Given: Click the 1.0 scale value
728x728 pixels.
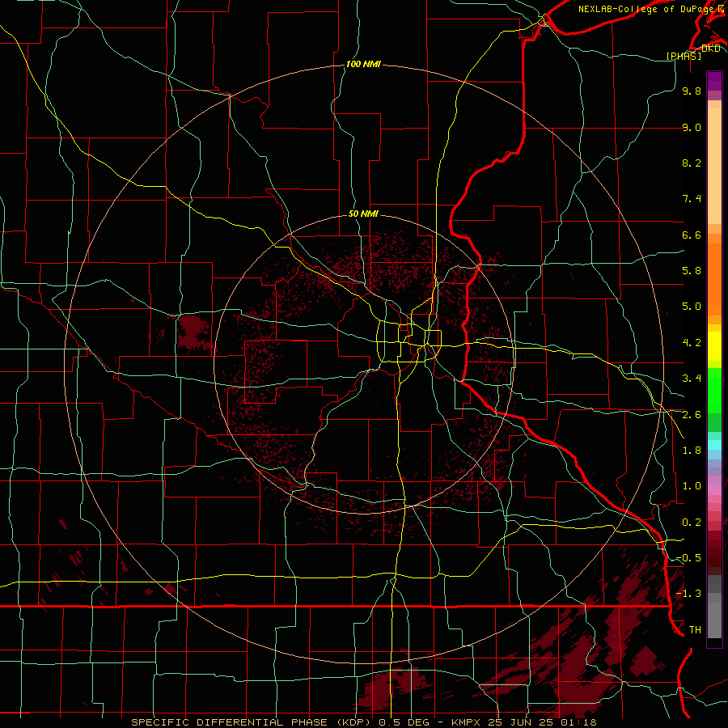Looking at the screenshot, I should [692, 486].
